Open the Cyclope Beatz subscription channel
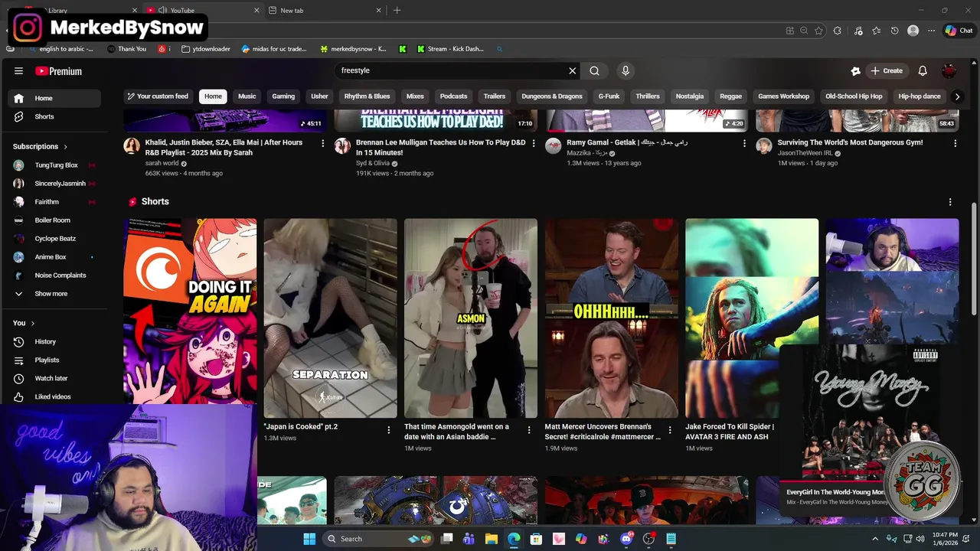Viewport: 980px width, 551px height. (54, 239)
